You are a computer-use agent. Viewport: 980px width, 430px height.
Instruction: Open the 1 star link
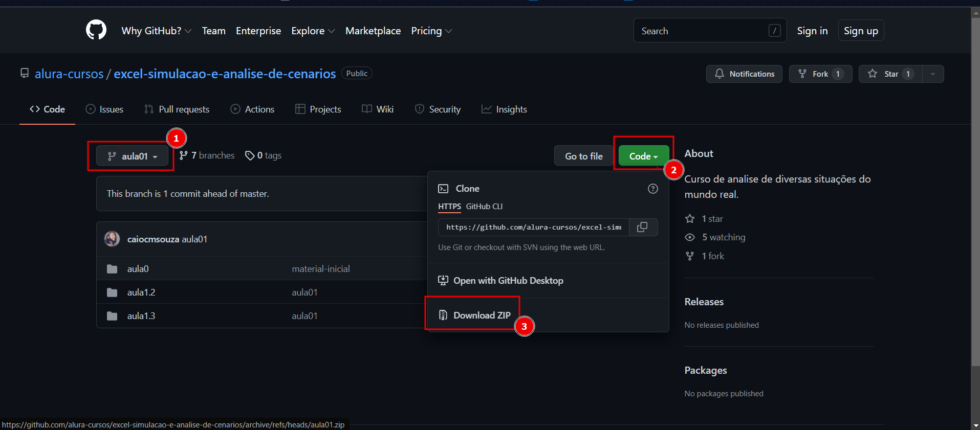point(704,219)
